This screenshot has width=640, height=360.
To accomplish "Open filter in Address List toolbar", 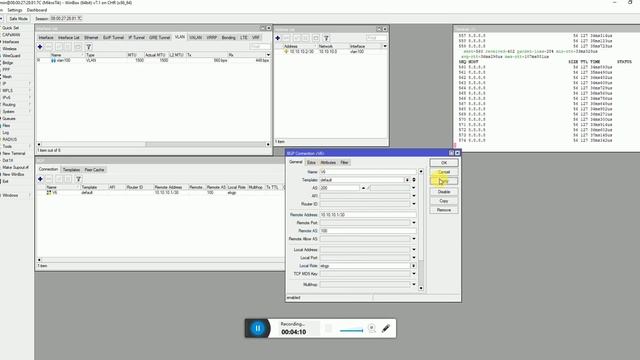I will (326, 38).
